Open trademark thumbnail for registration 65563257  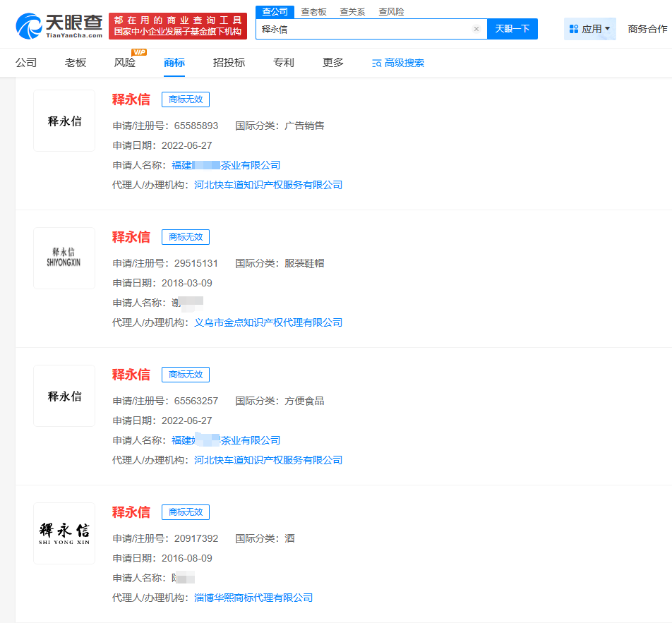[x=64, y=396]
